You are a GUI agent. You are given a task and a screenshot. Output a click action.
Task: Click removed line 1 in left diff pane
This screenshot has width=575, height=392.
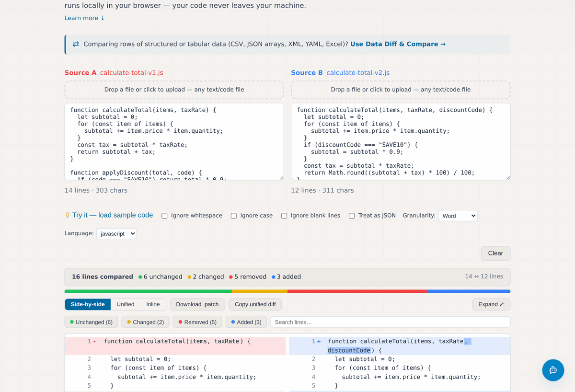[x=175, y=346]
